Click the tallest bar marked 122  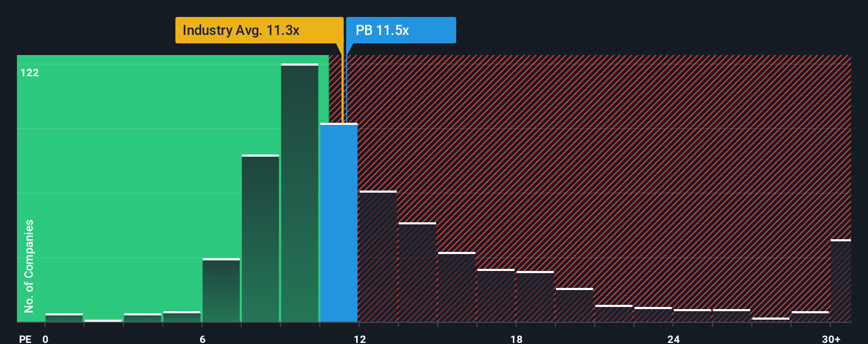(x=300, y=193)
